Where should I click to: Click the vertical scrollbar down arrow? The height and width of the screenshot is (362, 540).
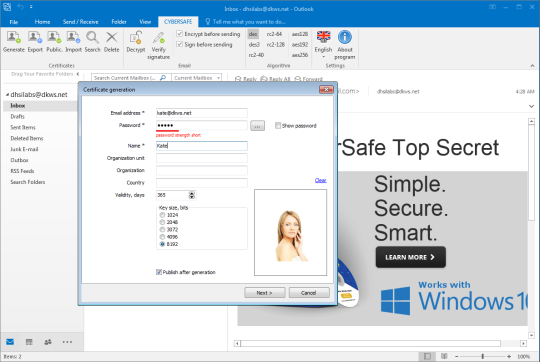531,335
